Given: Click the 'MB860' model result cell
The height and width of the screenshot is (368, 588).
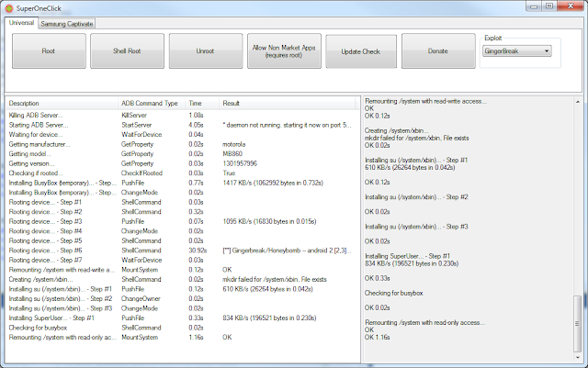Looking at the screenshot, I should click(232, 153).
